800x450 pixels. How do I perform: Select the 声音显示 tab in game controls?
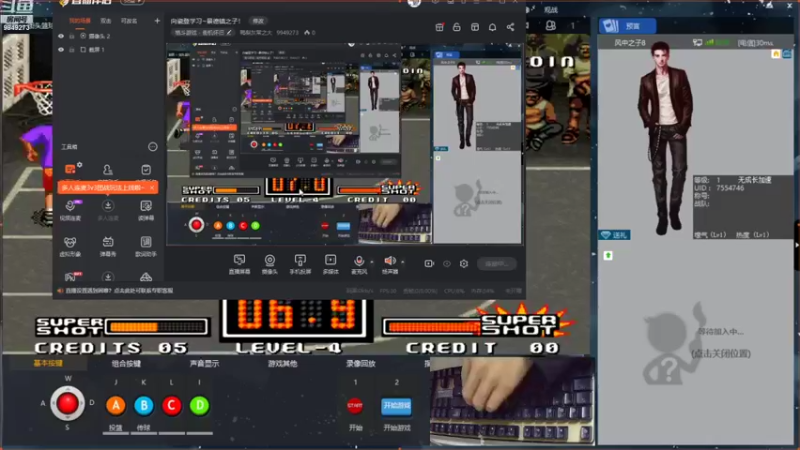[204, 363]
